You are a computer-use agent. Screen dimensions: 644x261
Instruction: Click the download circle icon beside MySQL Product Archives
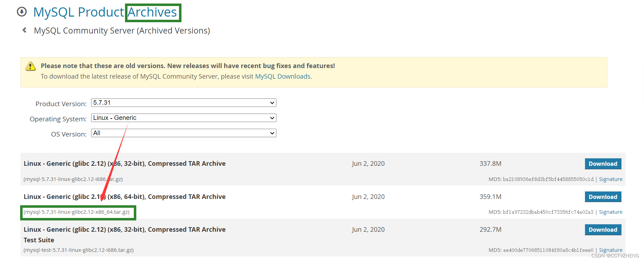(x=22, y=12)
